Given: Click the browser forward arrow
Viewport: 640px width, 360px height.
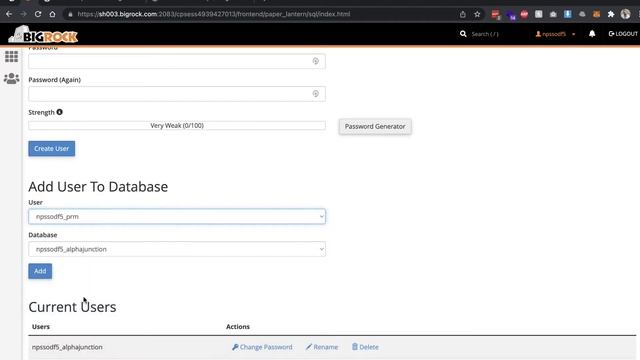Looking at the screenshot, I should [x=24, y=14].
